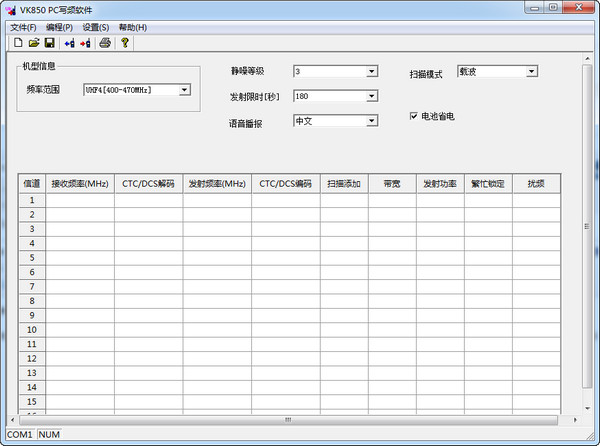Click the 扰频 column header

pos(536,184)
